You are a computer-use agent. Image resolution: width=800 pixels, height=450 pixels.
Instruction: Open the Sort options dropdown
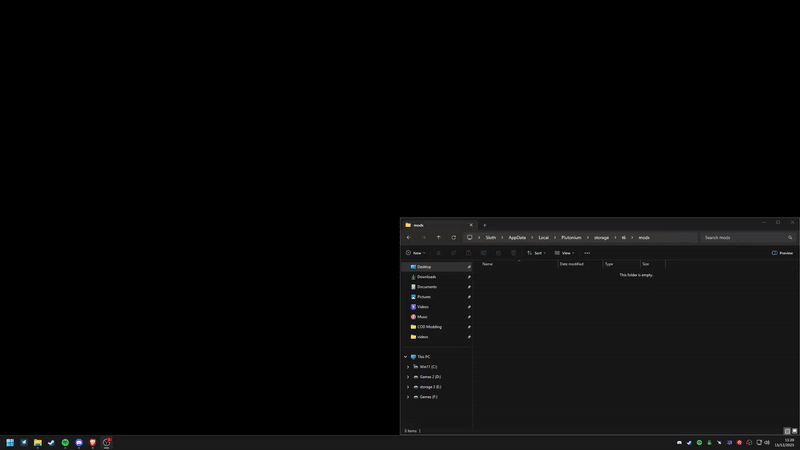(x=536, y=253)
